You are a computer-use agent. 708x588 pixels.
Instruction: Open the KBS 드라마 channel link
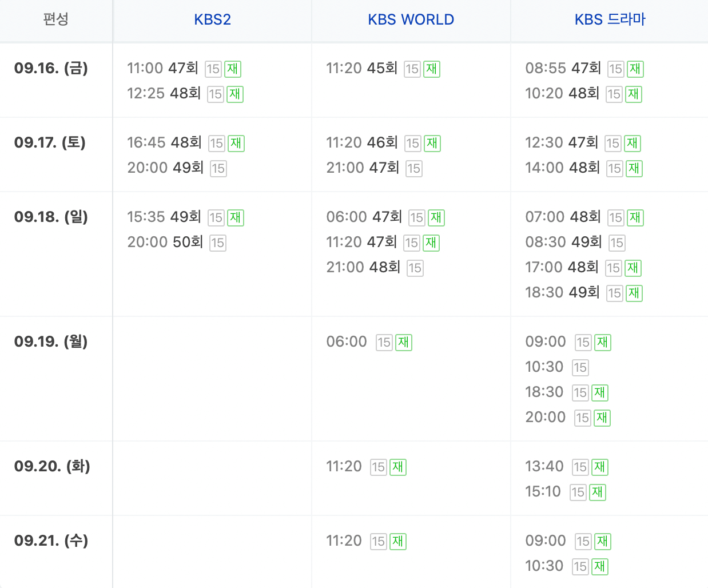(610, 19)
